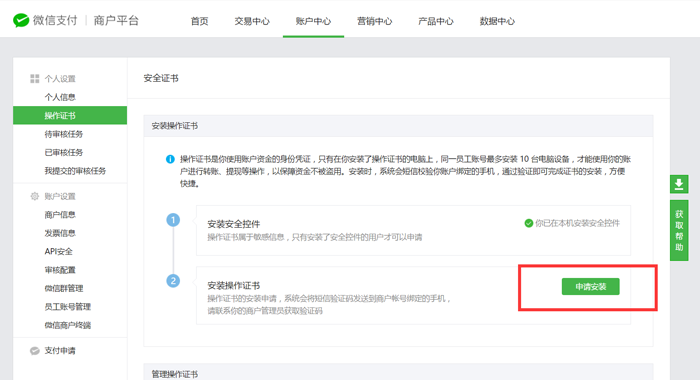Open 营销中心 tab
Image resolution: width=700 pixels, height=380 pixels.
(375, 21)
